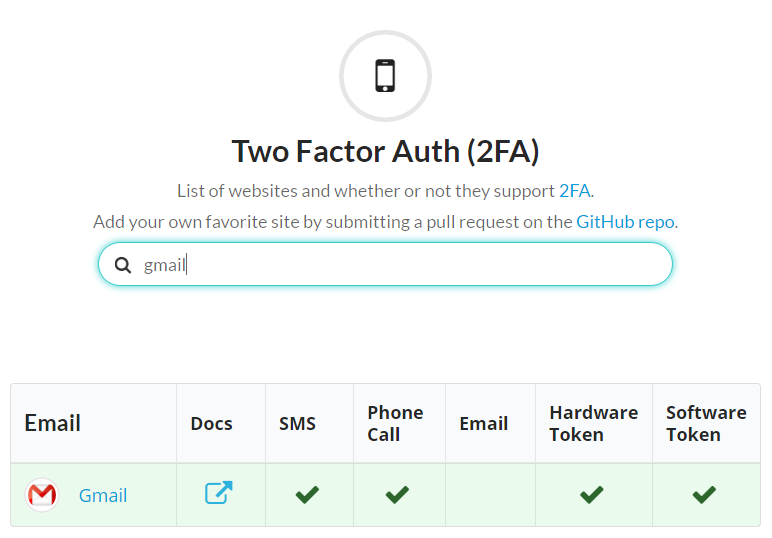
Task: Click Gmail's Software Token checkmark
Action: click(x=704, y=494)
